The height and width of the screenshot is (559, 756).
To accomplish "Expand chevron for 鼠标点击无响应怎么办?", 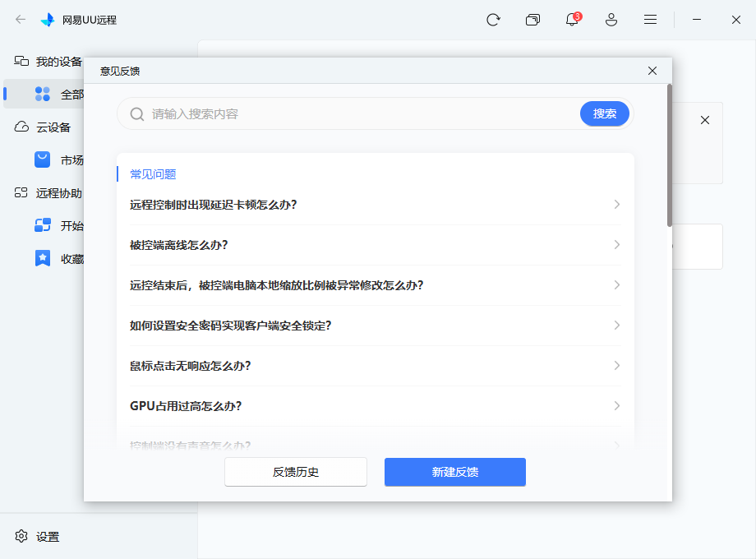I will (x=616, y=366).
